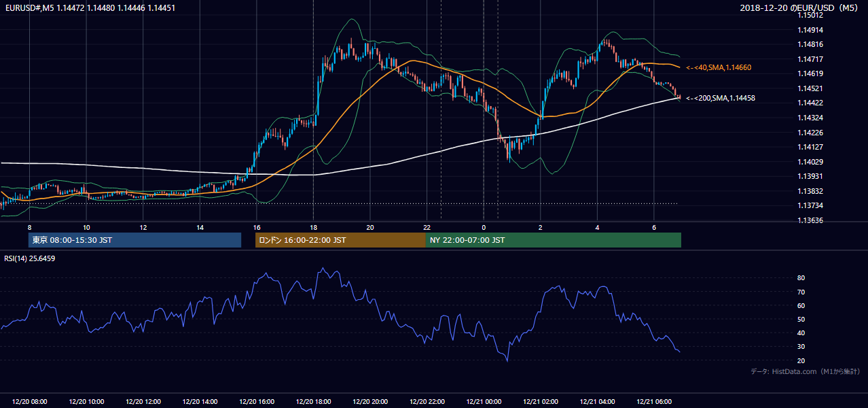Click hour tick 0 under the price chart
Screen dimensions: 868x408
[484, 227]
